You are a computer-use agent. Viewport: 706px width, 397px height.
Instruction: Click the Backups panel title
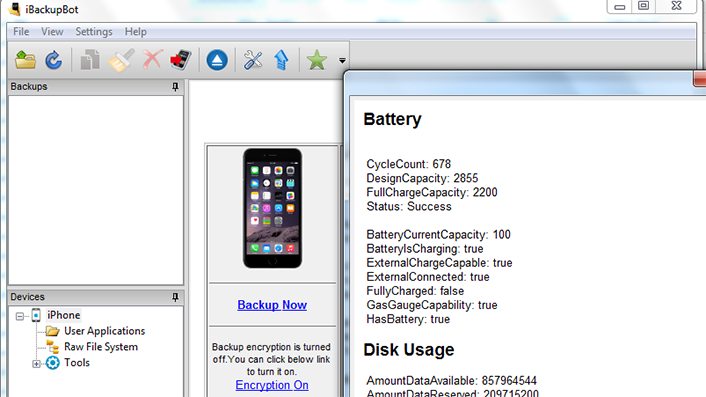pyautogui.click(x=29, y=86)
